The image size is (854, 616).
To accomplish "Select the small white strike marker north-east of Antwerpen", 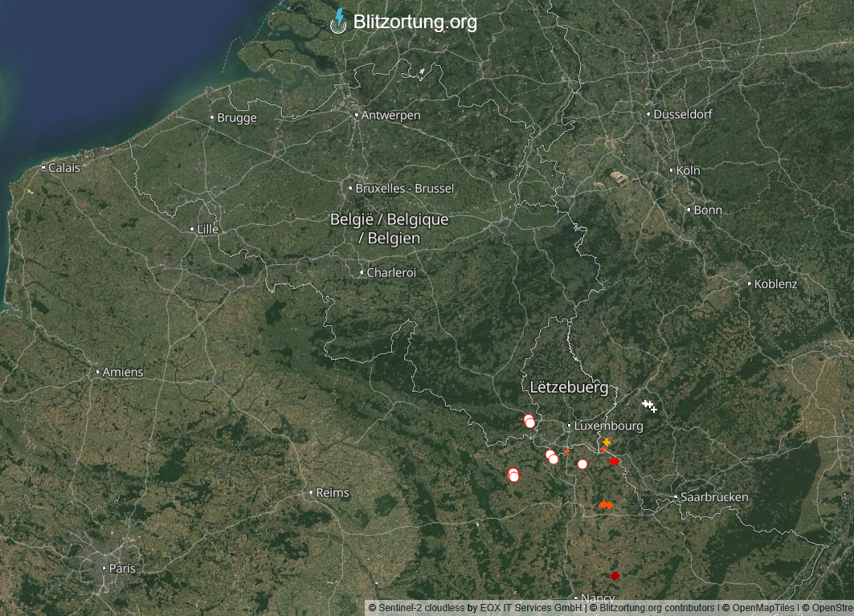I will 422,71.
